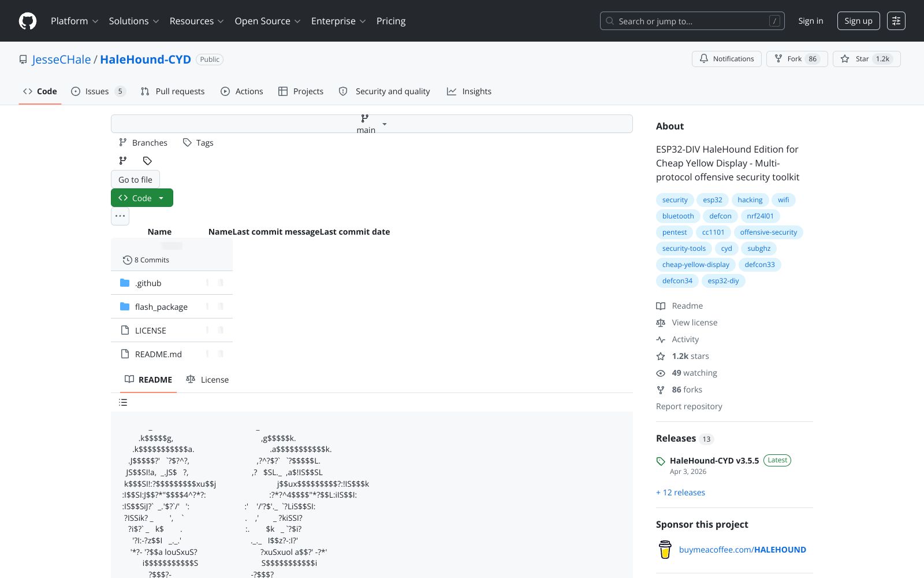Viewport: 924px width, 578px height.
Task: Open the Activity link
Action: click(678, 339)
